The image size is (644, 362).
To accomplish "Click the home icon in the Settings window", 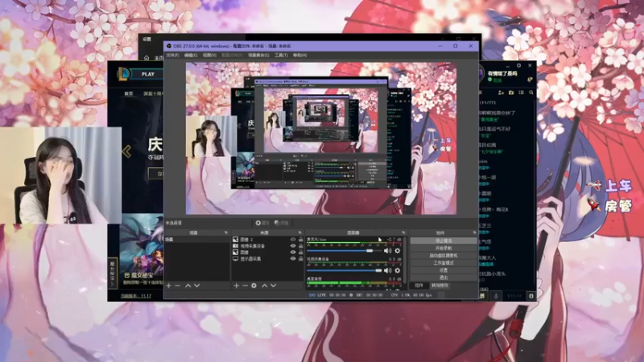I will click(147, 58).
